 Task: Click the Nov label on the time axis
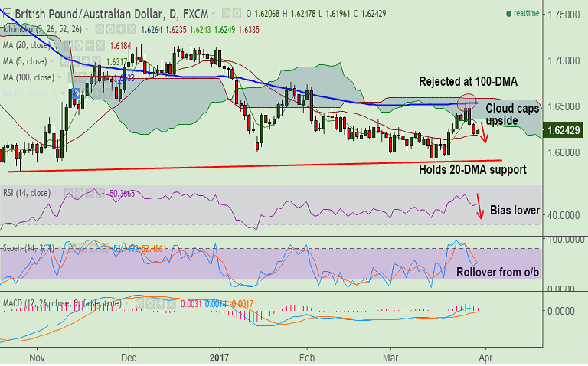coord(37,358)
